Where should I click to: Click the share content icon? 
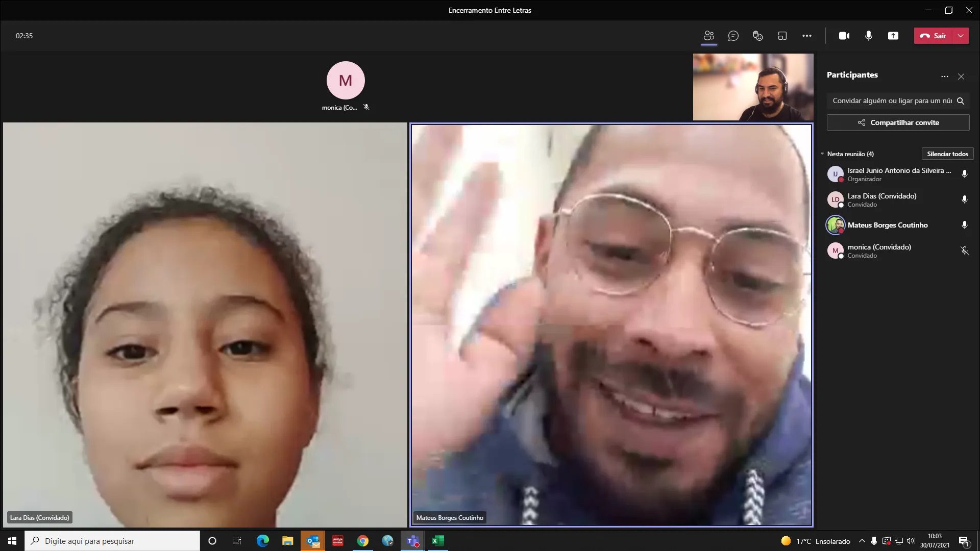(x=893, y=36)
